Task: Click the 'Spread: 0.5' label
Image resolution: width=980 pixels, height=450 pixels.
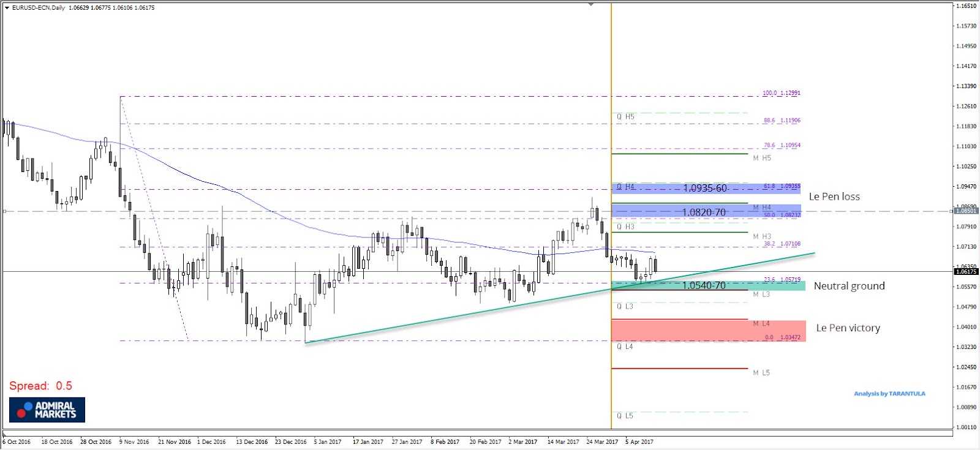Action: [40, 386]
